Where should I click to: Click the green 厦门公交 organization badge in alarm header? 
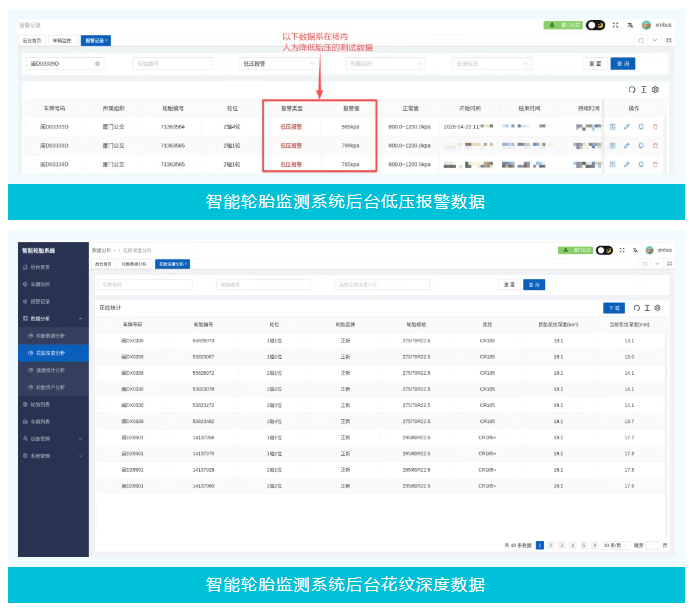(x=563, y=25)
